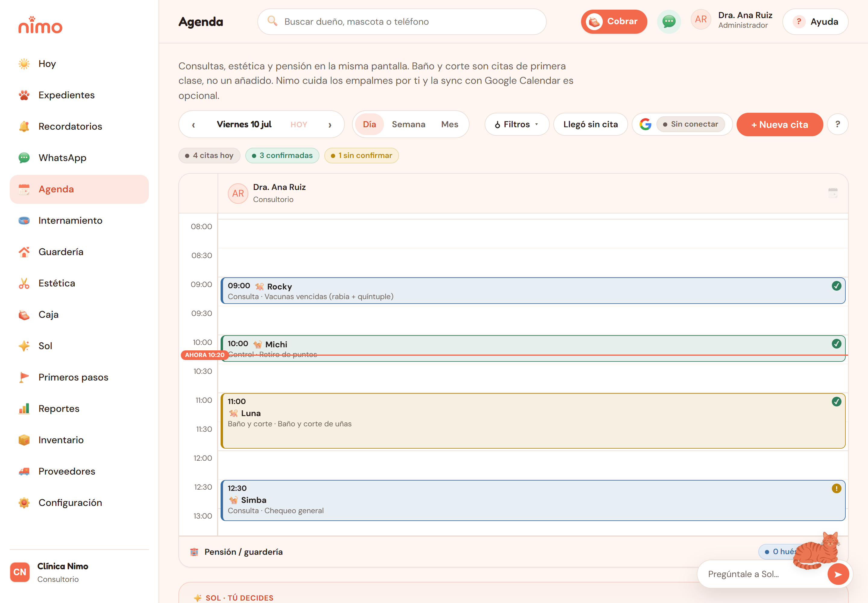This screenshot has height=603, width=868.
Task: Switch to Día view
Action: [x=370, y=124]
